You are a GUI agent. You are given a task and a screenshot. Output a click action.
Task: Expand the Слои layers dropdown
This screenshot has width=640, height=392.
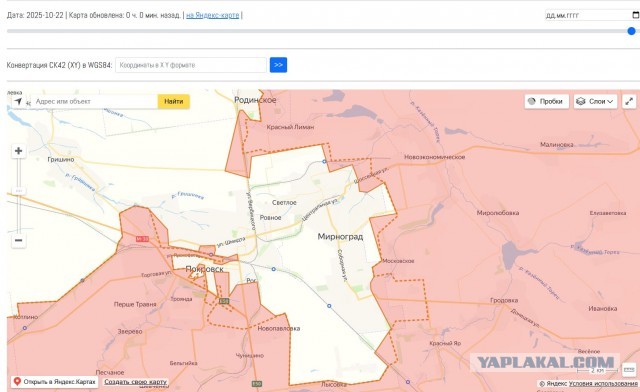(x=595, y=101)
